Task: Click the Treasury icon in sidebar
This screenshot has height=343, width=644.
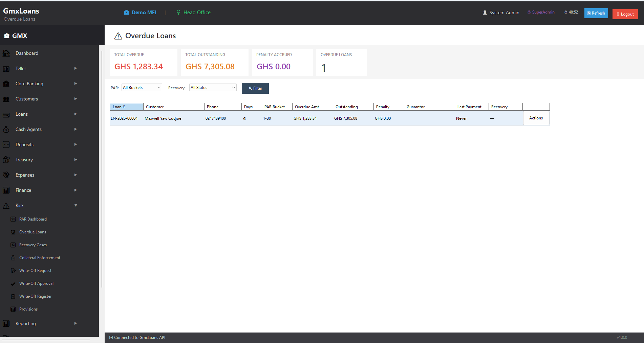Action: [6, 160]
